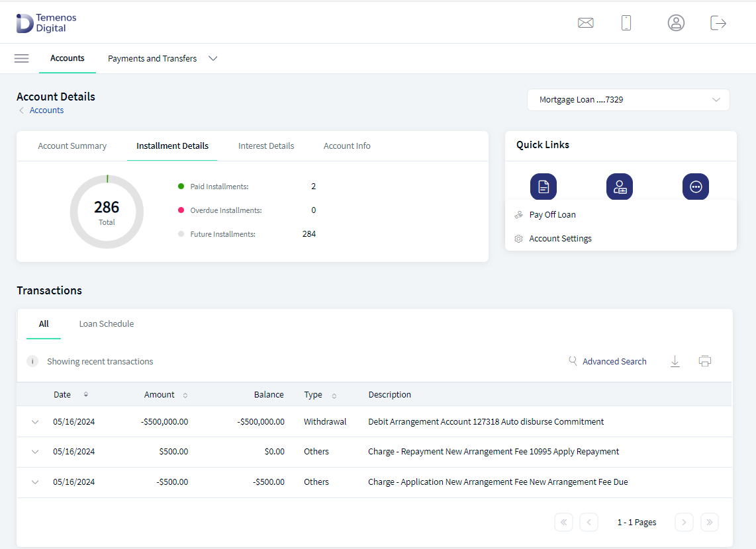The width and height of the screenshot is (756, 549).
Task: Click the grey Future Installments dot
Action: [x=181, y=234]
